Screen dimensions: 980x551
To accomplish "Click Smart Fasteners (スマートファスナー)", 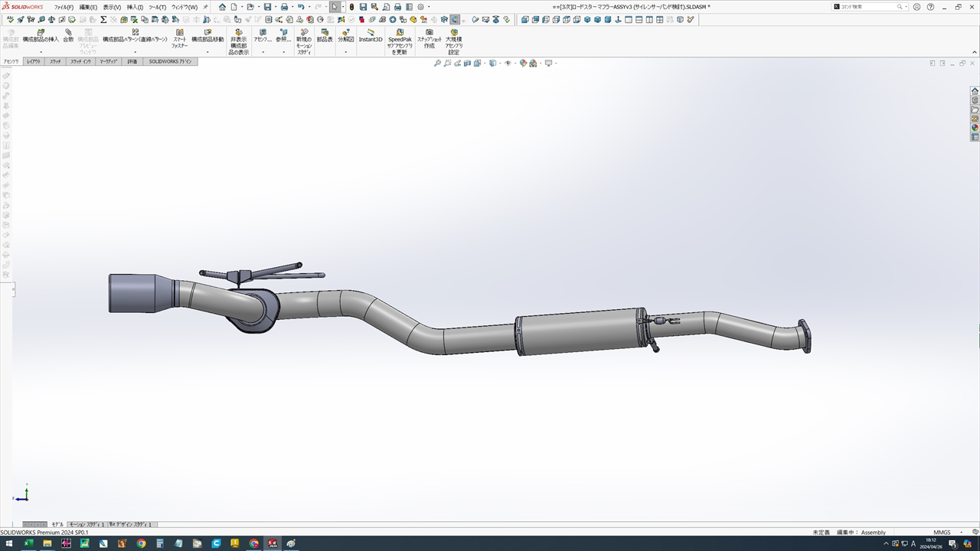I will point(180,39).
